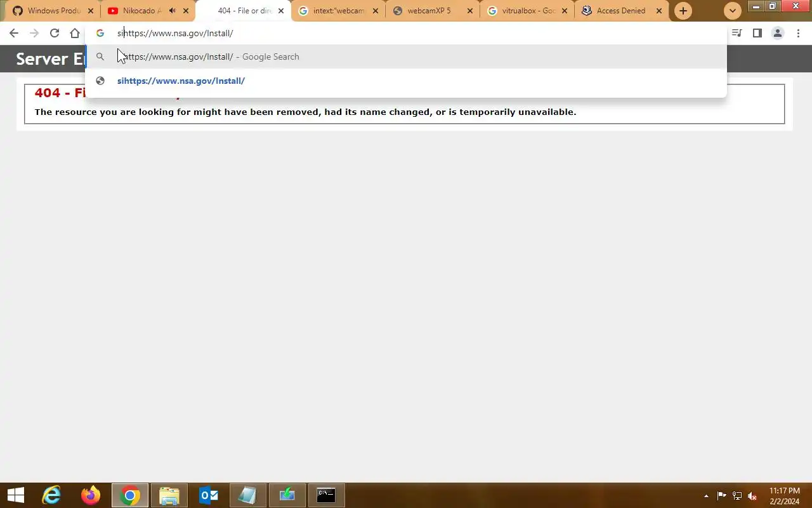The width and height of the screenshot is (812, 508).
Task: Click inside the address bar text
Action: pos(175,33)
